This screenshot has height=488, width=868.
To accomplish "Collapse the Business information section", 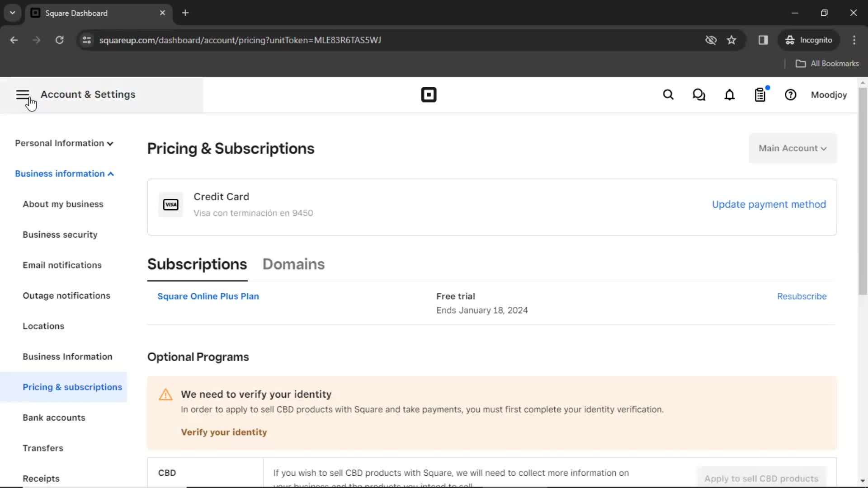I will click(x=64, y=174).
